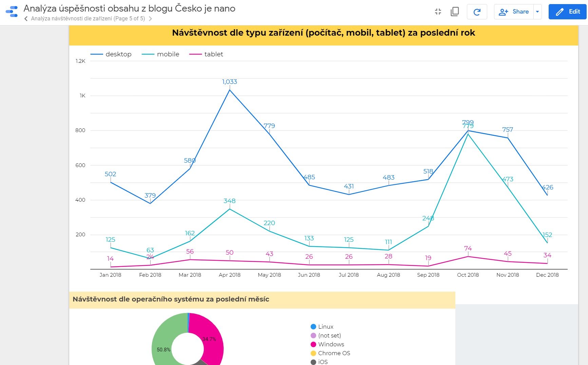The image size is (588, 365).
Task: Click the copy report icon
Action: click(x=455, y=12)
